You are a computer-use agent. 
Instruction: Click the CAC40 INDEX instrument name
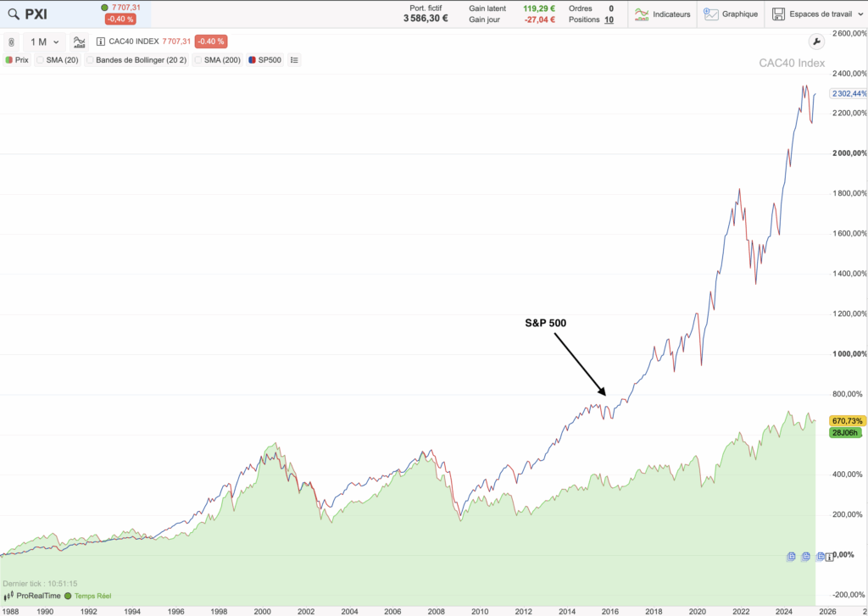134,42
